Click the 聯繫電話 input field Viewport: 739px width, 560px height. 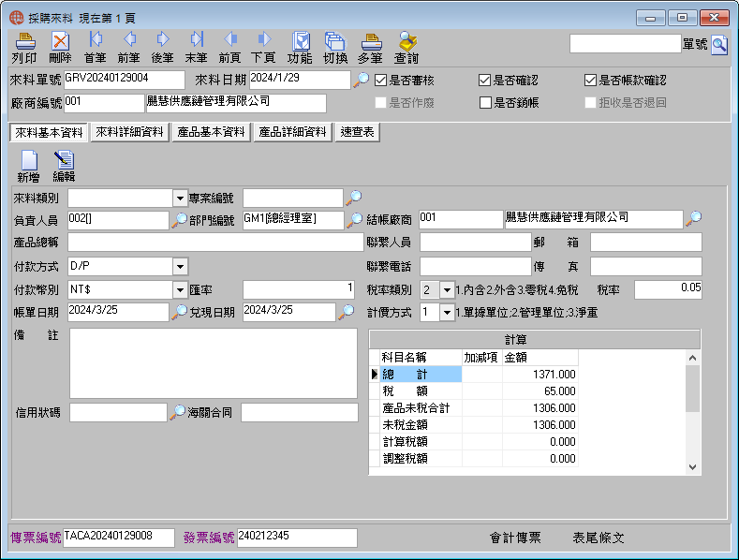(476, 266)
